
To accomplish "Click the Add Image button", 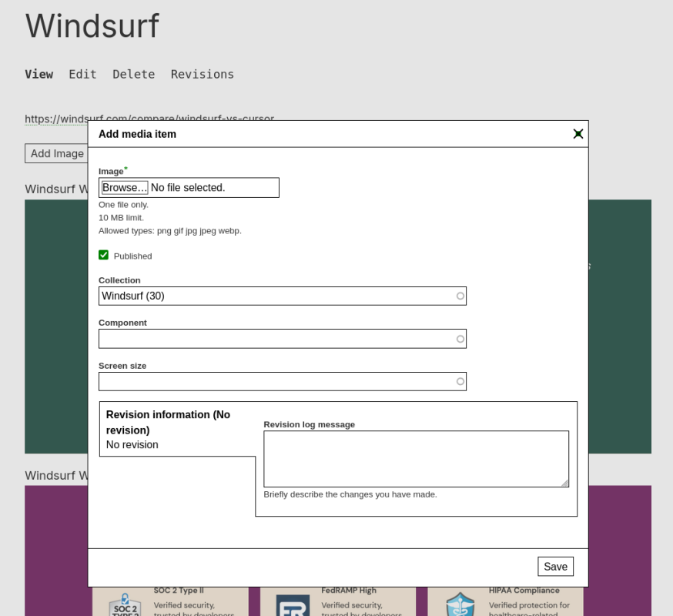I will coord(56,153).
